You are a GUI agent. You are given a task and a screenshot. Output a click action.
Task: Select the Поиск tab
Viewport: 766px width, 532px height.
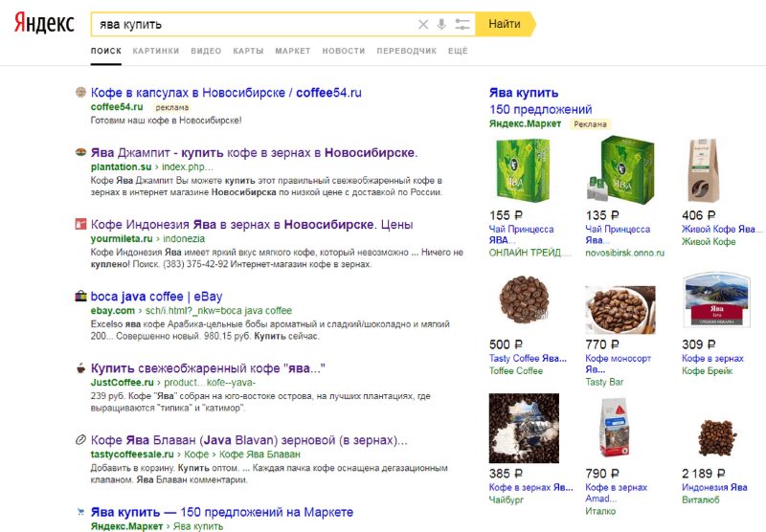tap(106, 51)
